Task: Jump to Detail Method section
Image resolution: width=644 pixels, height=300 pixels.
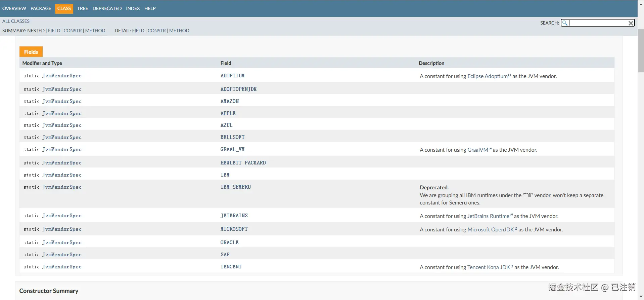Action: coord(179,31)
